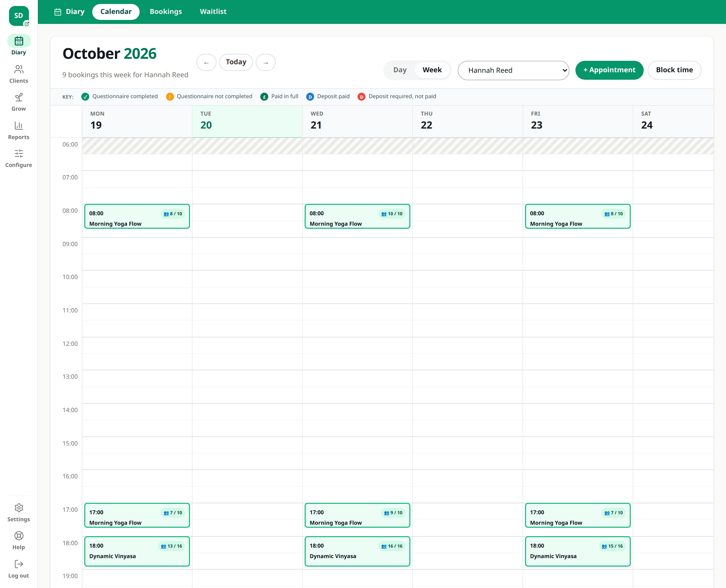Screen dimensions: 726x588
Task: Select the Calendar tab
Action: point(116,12)
